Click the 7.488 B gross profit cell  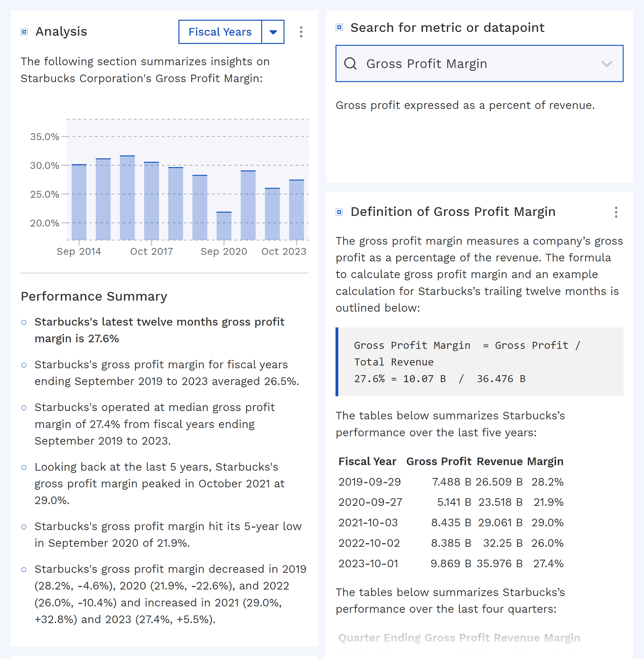click(452, 482)
